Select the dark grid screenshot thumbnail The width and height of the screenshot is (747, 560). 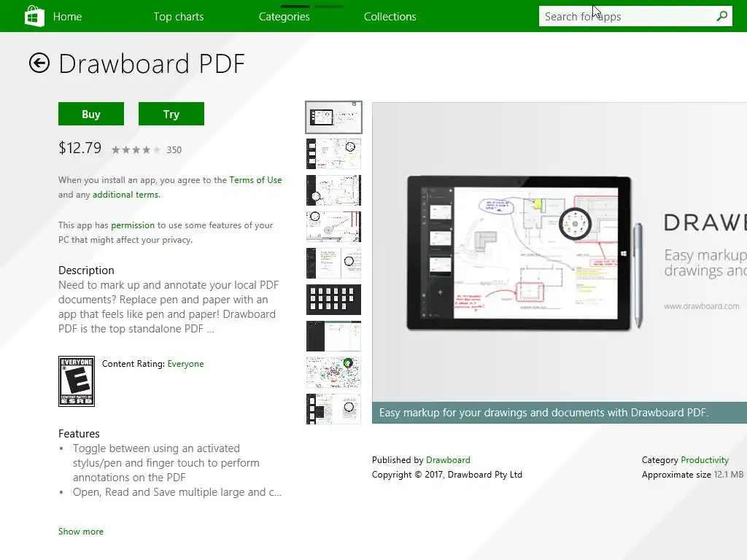pos(333,300)
